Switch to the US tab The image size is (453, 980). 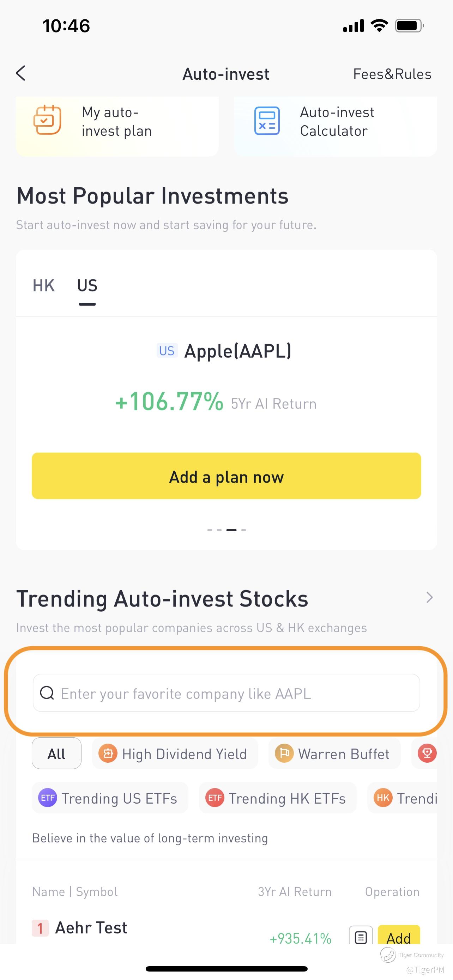coord(87,286)
